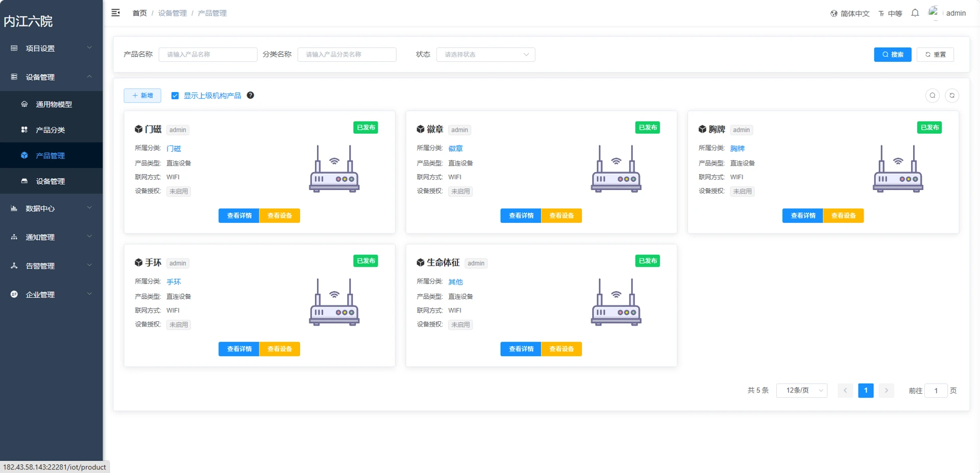
Task: Open the 产品分类 menu item
Action: coord(51,130)
